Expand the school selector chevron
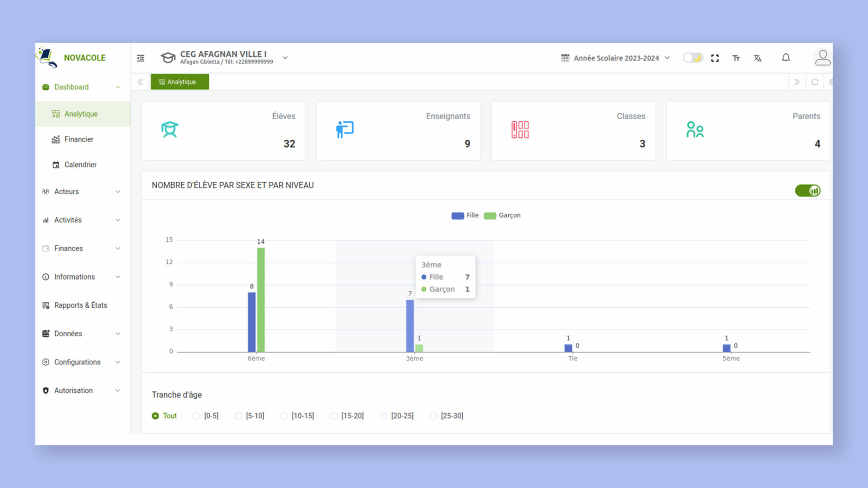The image size is (868, 488). (285, 58)
